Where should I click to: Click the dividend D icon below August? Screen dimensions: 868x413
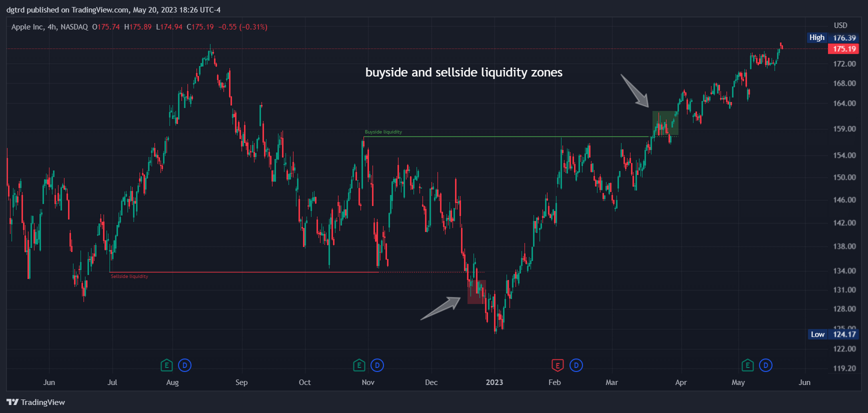(184, 365)
